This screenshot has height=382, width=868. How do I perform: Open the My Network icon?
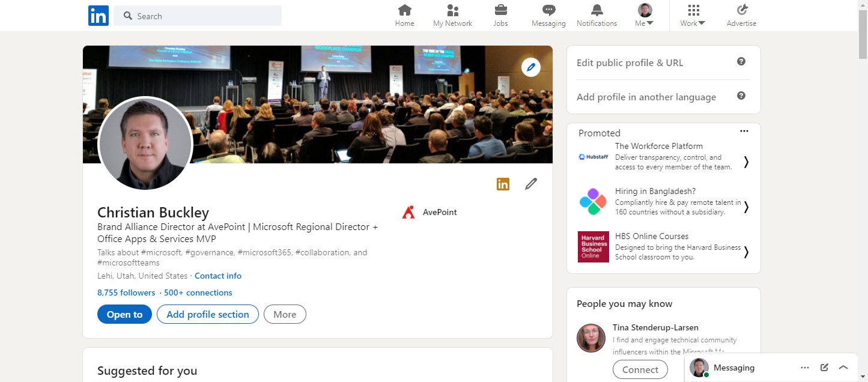pos(453,10)
